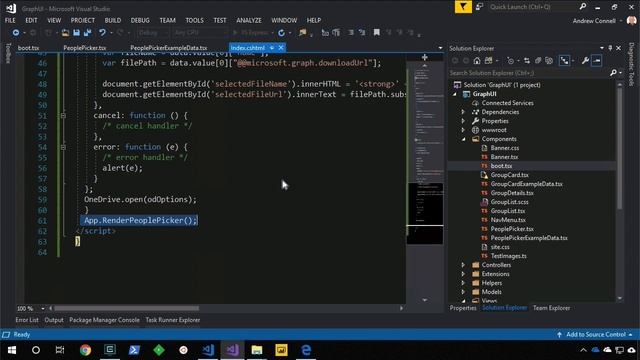Click Sync with Active Document icon
Image resolution: width=640 pixels, height=360 pixels.
[527, 60]
